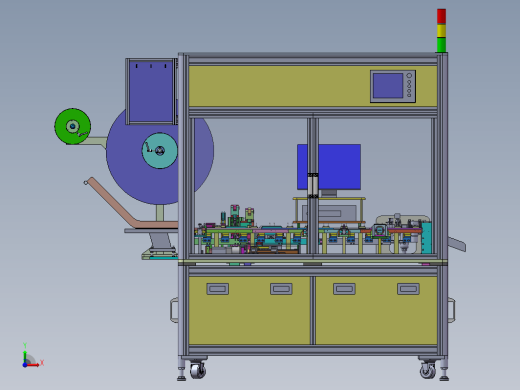Select the purple control box above the reel
The height and width of the screenshot is (390, 520).
click(151, 91)
